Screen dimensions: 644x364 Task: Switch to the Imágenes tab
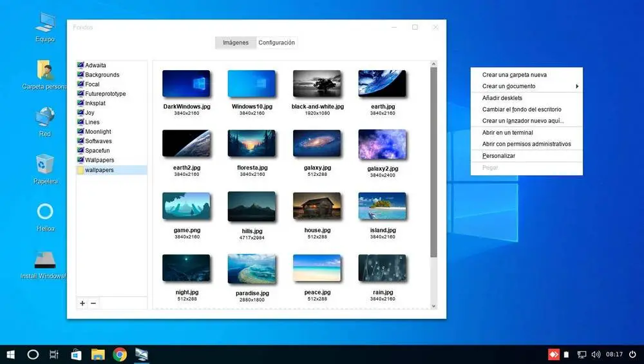coord(236,43)
